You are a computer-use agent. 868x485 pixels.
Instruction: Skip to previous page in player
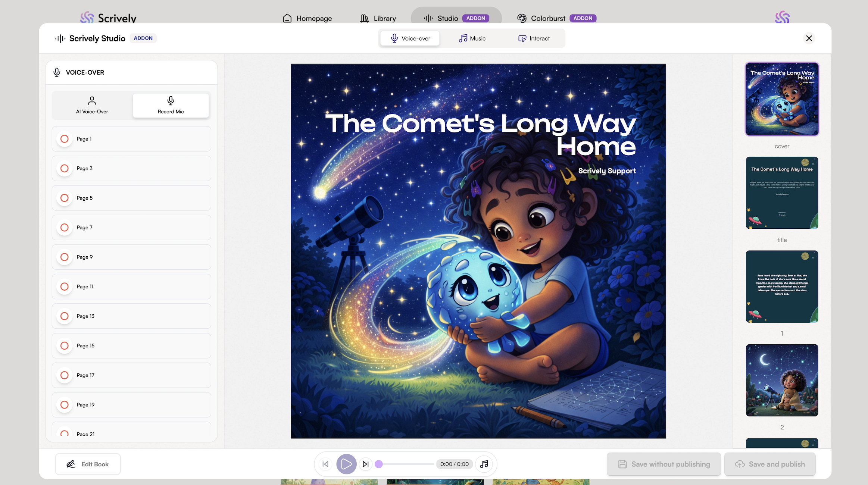point(325,464)
